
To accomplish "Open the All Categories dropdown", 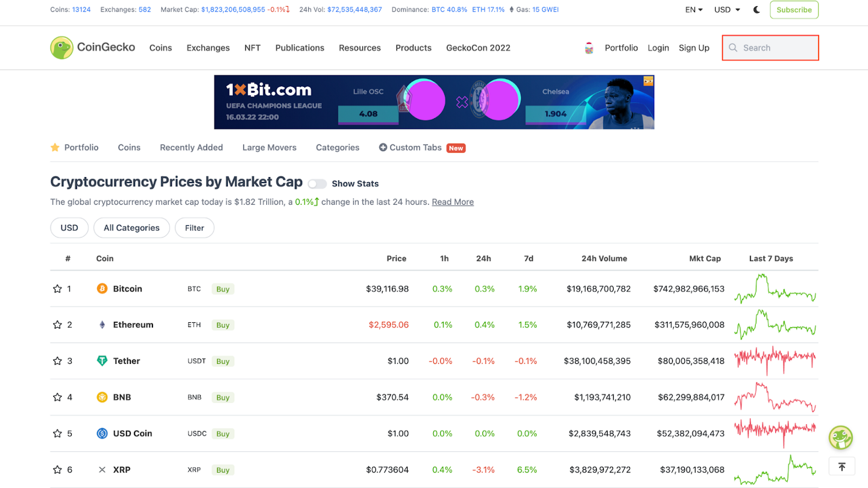I will coord(131,228).
